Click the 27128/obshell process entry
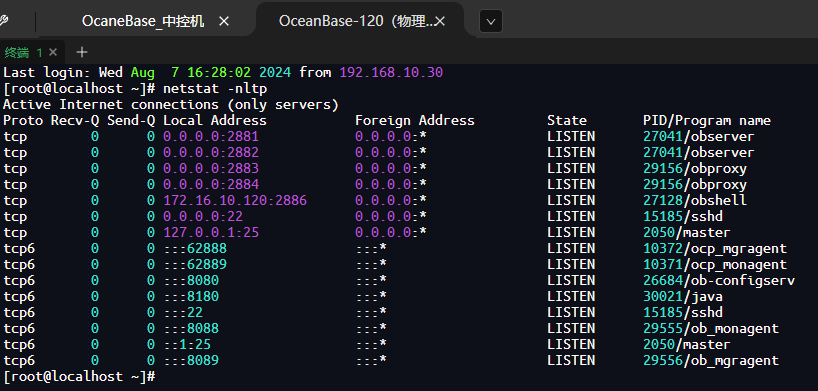Screen dimensions: 818x391 point(695,200)
